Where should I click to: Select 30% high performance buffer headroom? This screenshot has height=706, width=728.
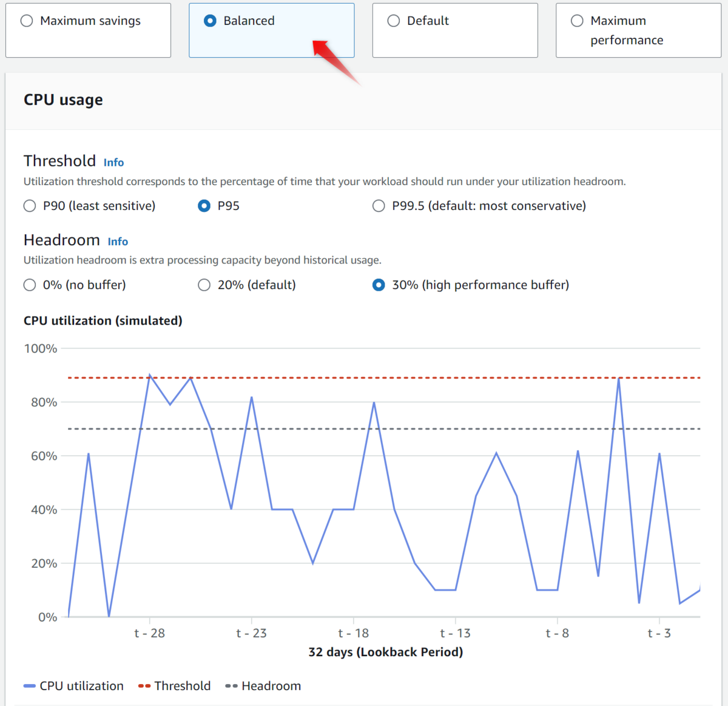pyautogui.click(x=471, y=285)
